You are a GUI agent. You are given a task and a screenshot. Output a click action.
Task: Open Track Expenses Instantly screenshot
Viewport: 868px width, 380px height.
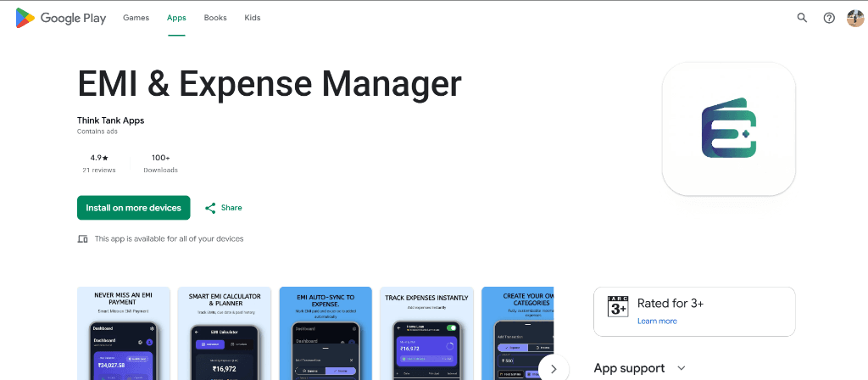(427, 333)
